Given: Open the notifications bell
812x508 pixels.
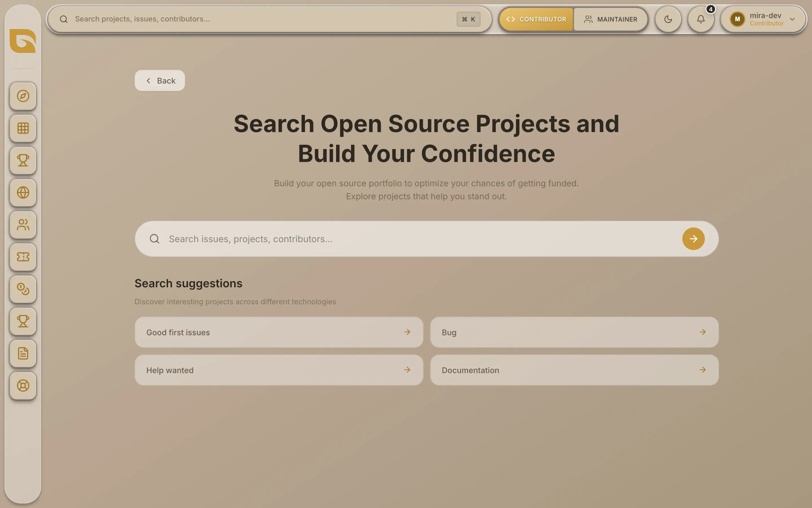Looking at the screenshot, I should [x=701, y=19].
